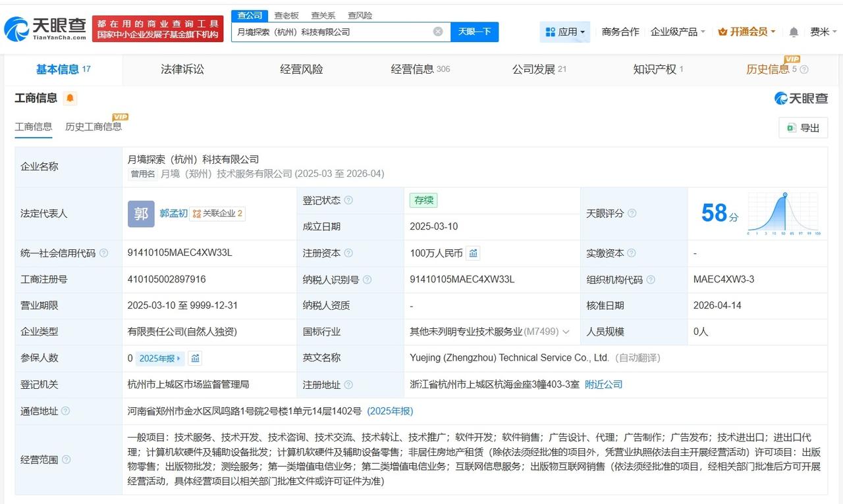
Task: Select credit code 91410105MAEC4XW33L text
Action: pos(180,253)
